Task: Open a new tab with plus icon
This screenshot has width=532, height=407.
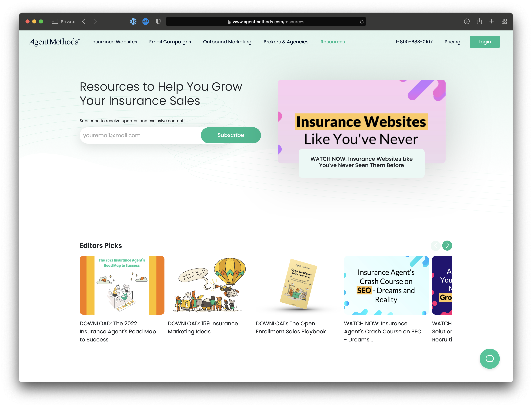Action: tap(492, 21)
